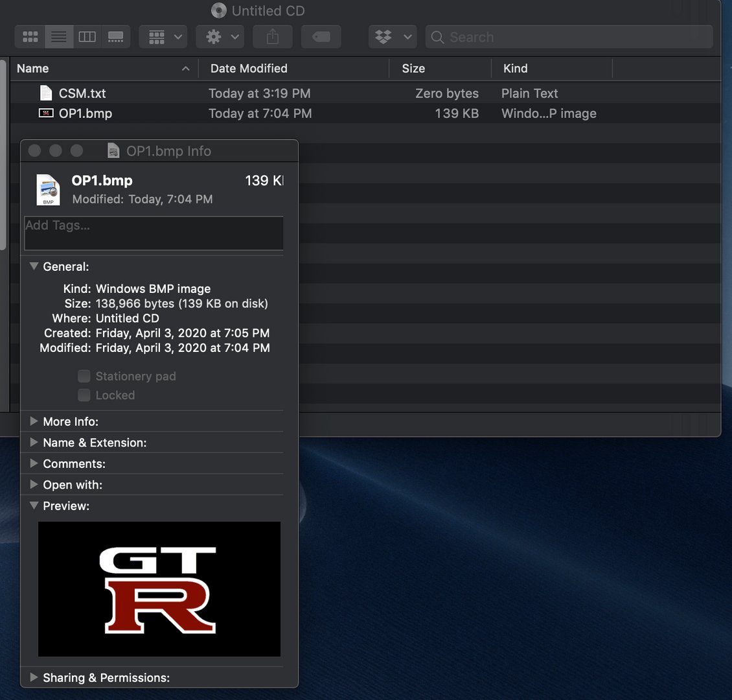Open the gear Action menu
Screen dimensions: 732x700
click(x=221, y=37)
